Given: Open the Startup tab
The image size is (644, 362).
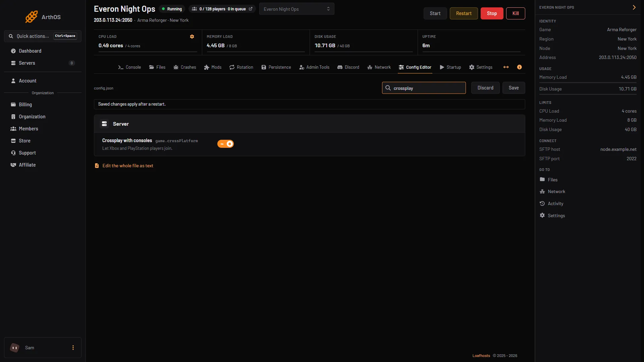Looking at the screenshot, I should (x=450, y=67).
